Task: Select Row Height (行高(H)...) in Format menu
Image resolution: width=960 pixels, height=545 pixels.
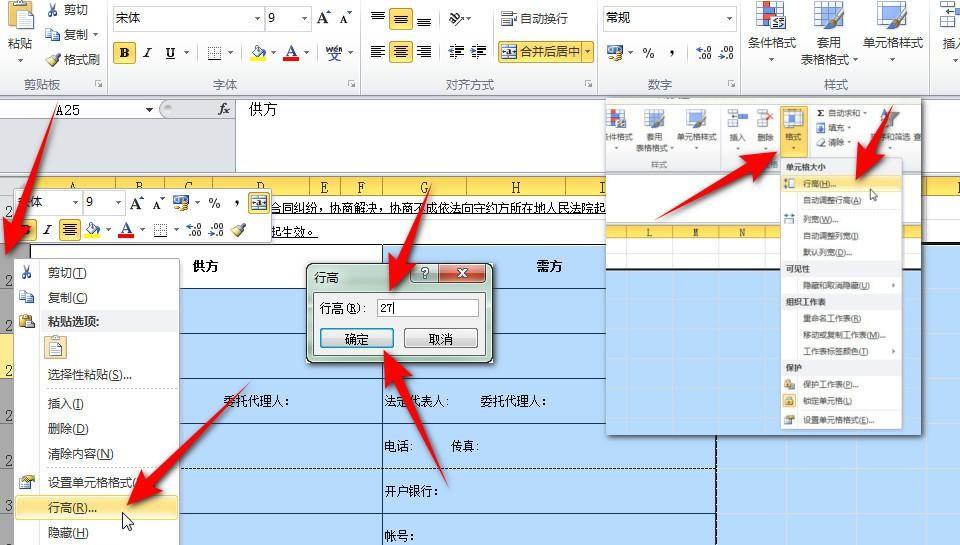Action: 841,184
